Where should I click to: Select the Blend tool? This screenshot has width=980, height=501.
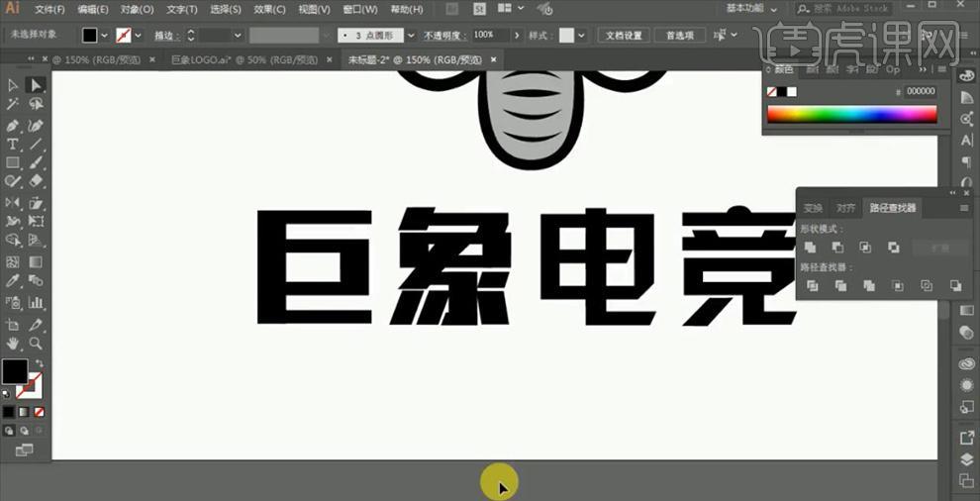[36, 280]
